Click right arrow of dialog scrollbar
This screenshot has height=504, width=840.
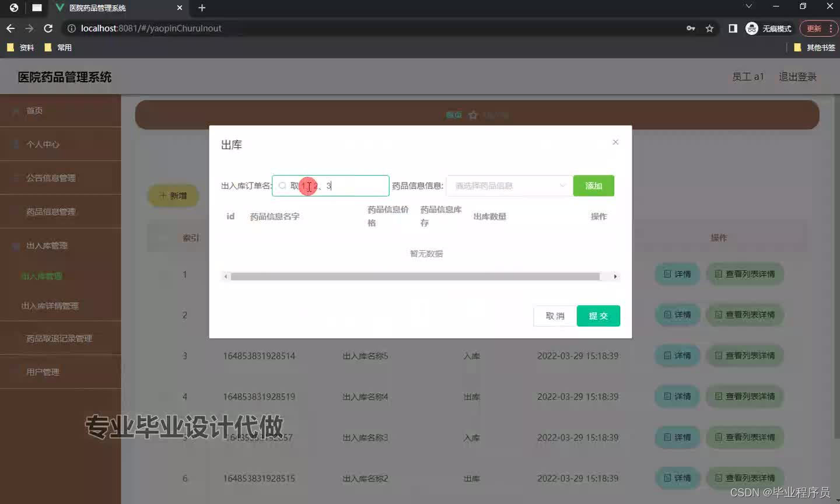pyautogui.click(x=615, y=276)
